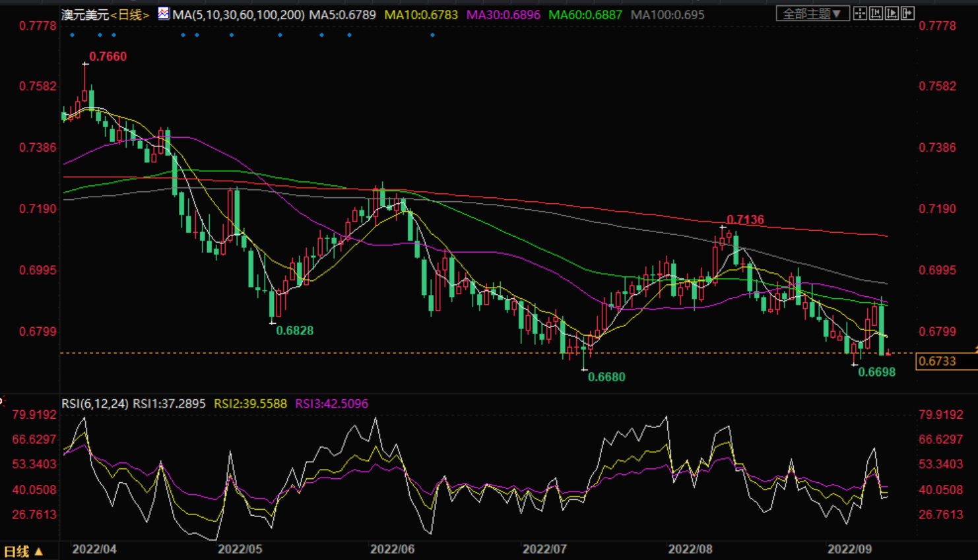Click the 2022/07 date on the time axis

544,549
